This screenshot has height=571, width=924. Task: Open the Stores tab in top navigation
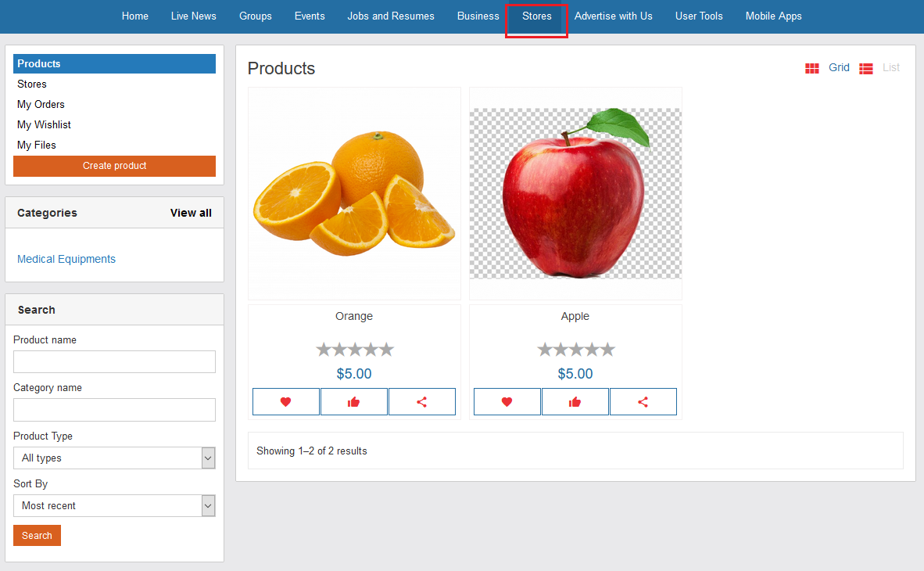click(537, 16)
